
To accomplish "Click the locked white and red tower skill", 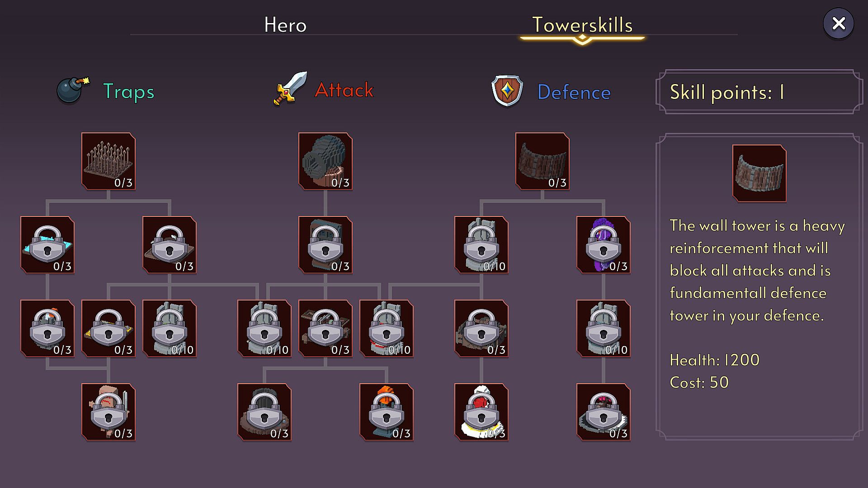I will (481, 412).
